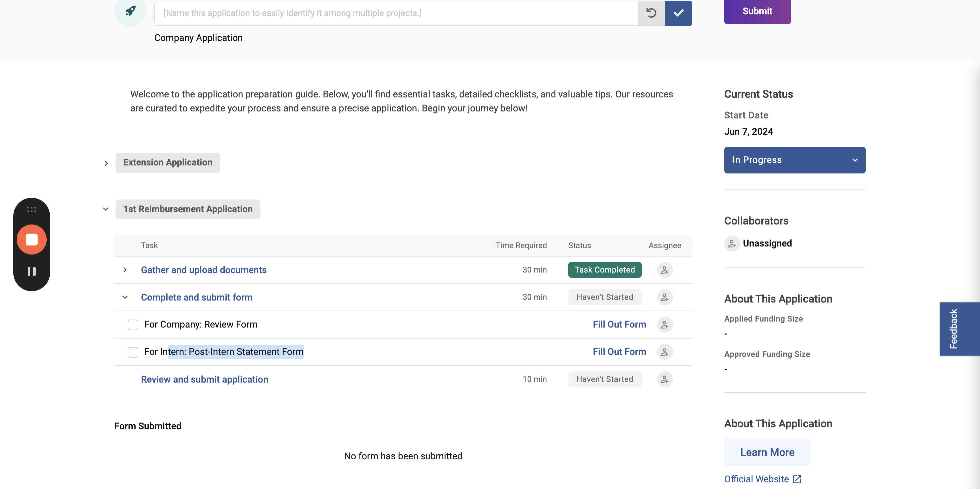The width and height of the screenshot is (980, 489).
Task: Click the Form Submitted heading
Action: [x=148, y=426]
